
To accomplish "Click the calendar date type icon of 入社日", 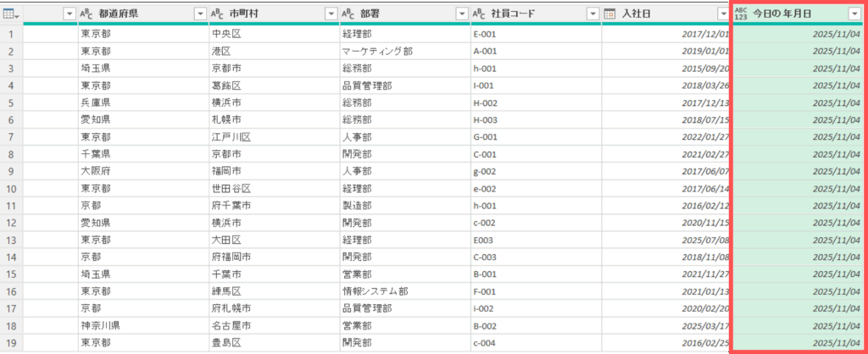I will click(609, 14).
